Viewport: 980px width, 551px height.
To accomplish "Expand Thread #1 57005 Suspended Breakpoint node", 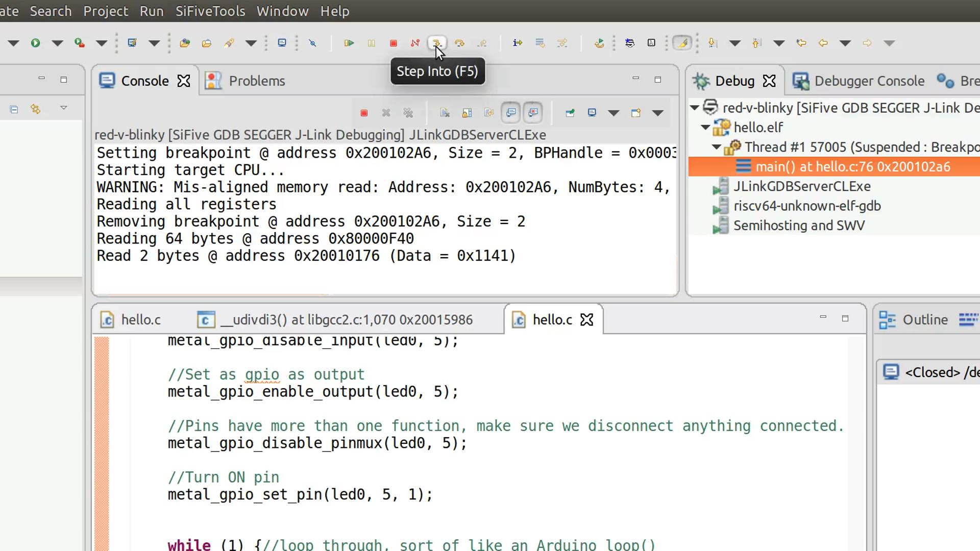I will (x=716, y=146).
